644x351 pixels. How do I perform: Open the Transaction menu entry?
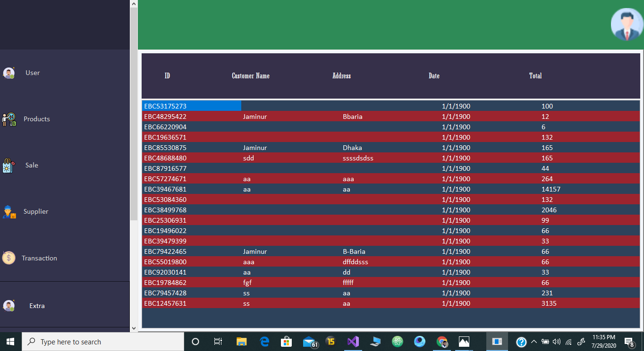(39, 258)
